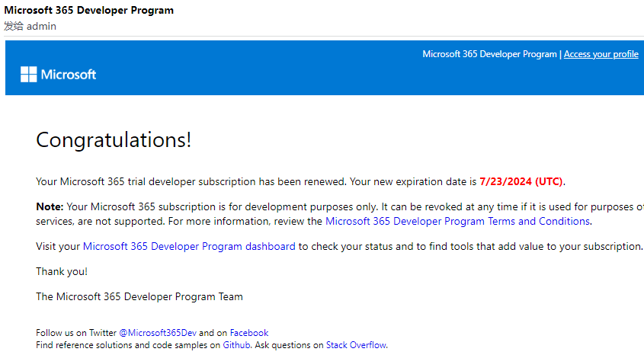Click 'Microsoft 365 Developer Program |' banner text
The image size is (644, 355).
(x=492, y=54)
